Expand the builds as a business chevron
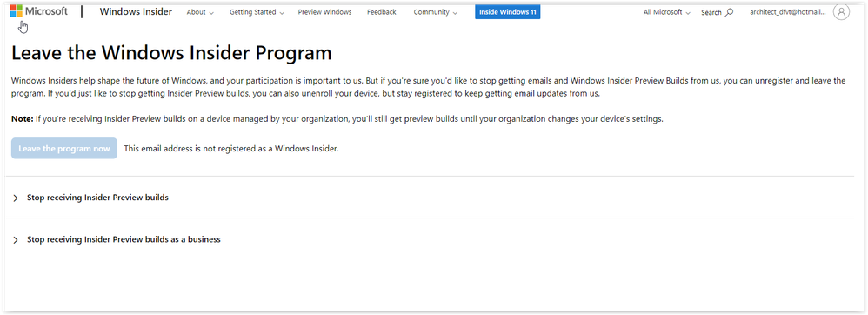 (x=16, y=240)
